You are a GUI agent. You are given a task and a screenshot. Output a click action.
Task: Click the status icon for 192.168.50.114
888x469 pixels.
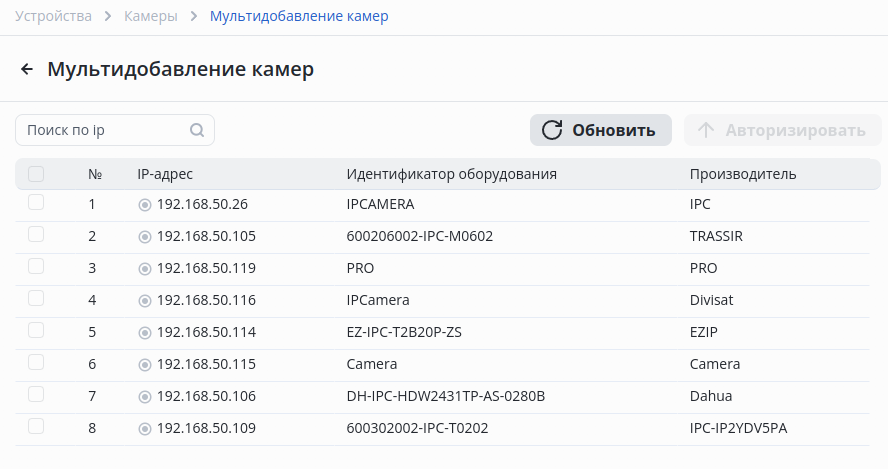tap(145, 333)
